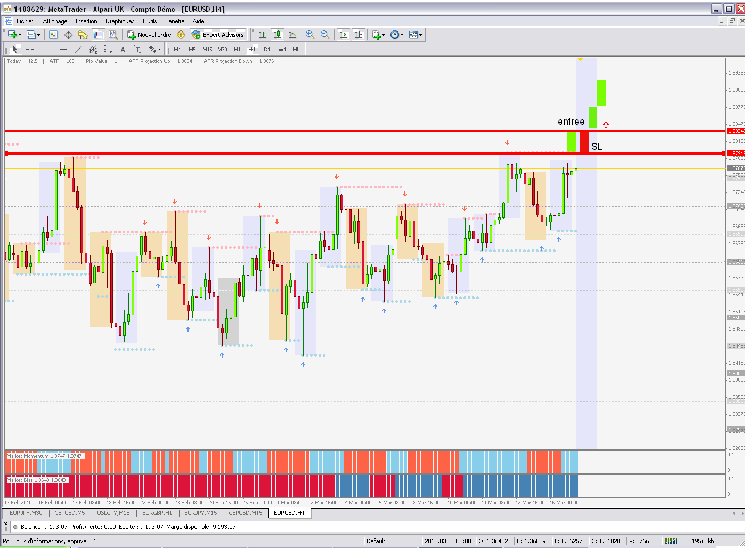Expand the Periods dropdown arrow
Image resolution: width=750 pixels, height=548 pixels.
pos(402,35)
